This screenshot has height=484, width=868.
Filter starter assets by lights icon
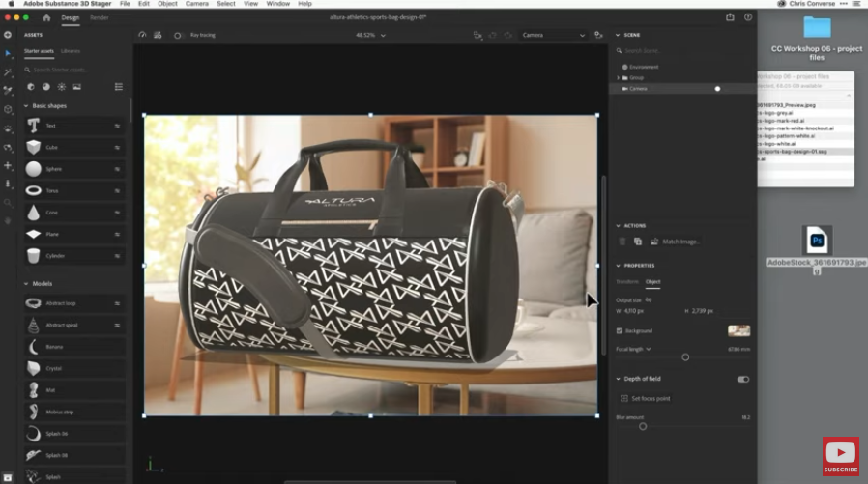(62, 87)
